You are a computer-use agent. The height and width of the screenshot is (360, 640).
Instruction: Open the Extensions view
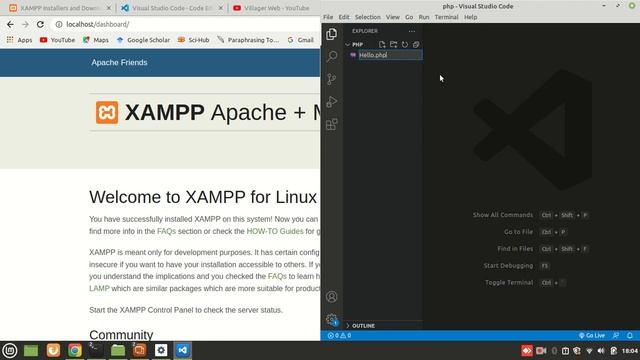331,124
